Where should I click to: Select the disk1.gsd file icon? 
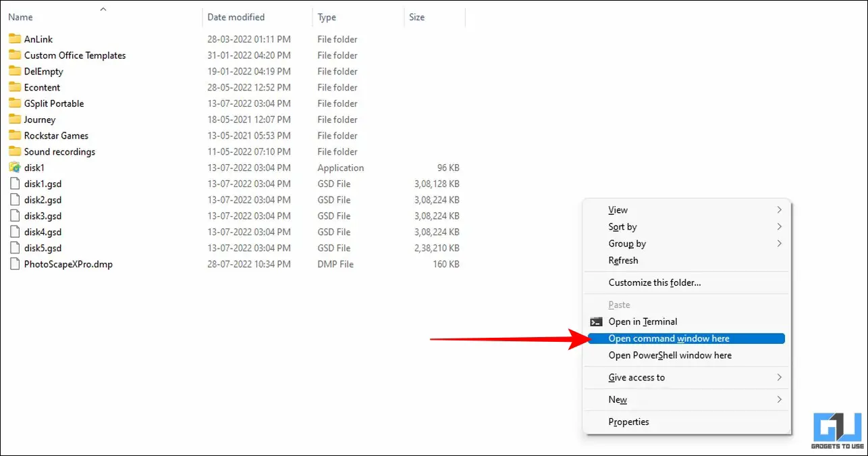[15, 184]
